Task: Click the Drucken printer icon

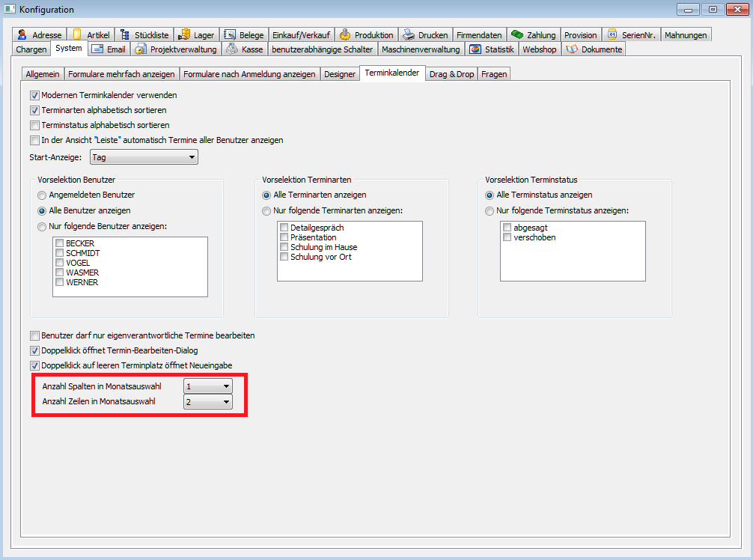Action: click(x=409, y=34)
